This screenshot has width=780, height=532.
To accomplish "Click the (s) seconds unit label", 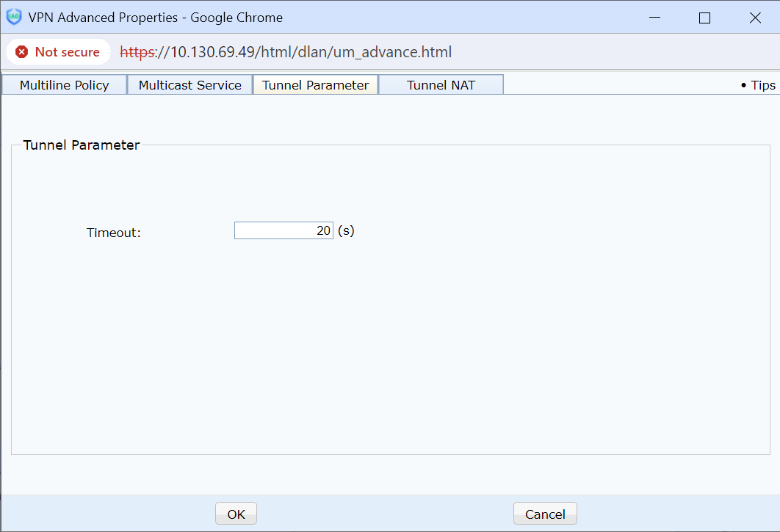I will 346,230.
